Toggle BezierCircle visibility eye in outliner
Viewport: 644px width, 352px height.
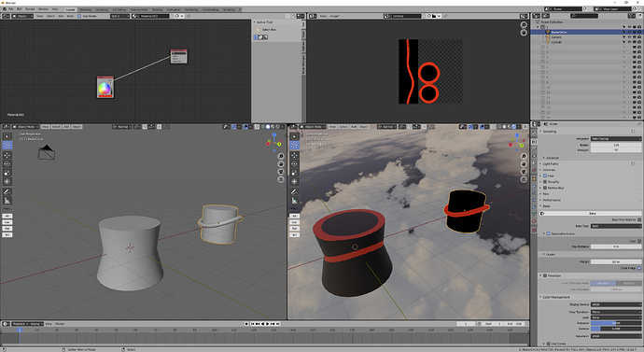629,32
